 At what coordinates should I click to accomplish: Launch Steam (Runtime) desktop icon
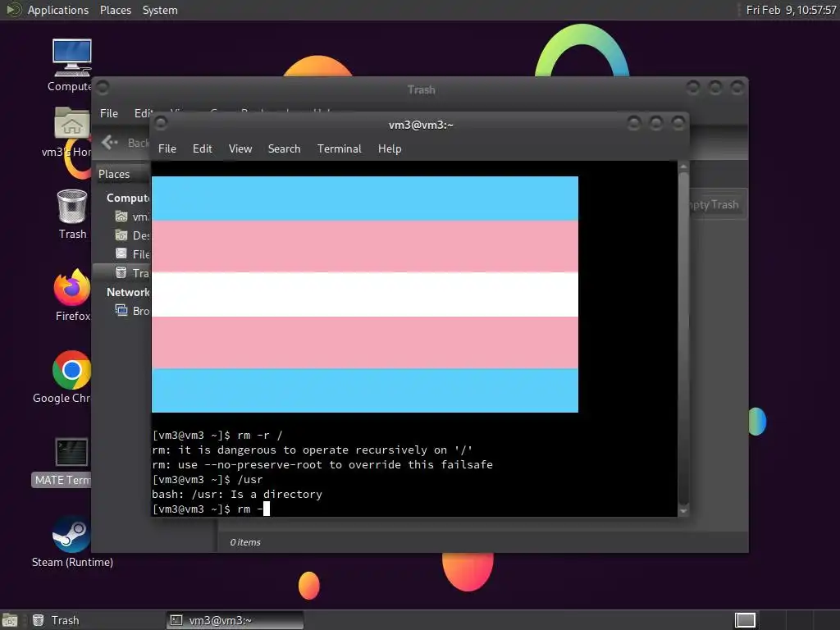point(72,533)
